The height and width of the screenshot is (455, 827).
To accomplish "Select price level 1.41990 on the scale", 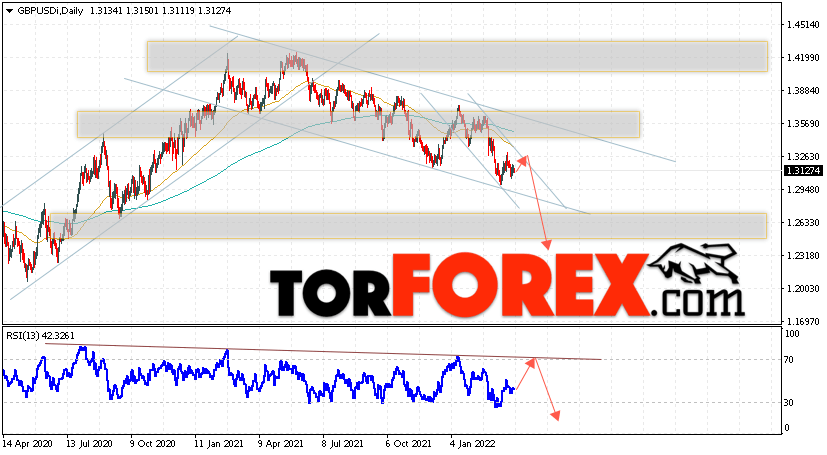I will (x=803, y=57).
